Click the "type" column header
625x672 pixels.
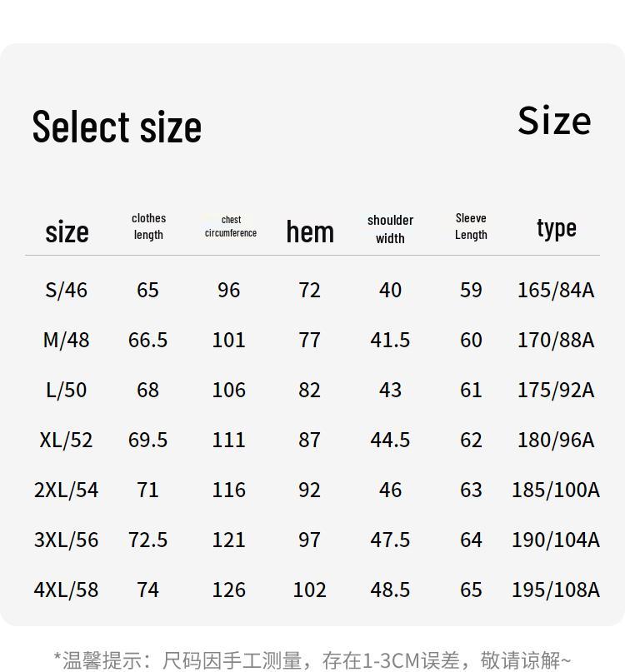(557, 227)
